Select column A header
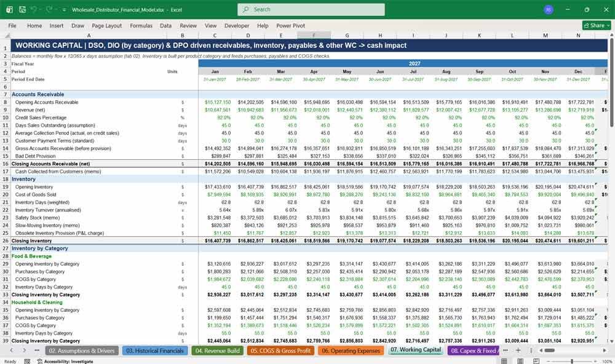 point(89,35)
